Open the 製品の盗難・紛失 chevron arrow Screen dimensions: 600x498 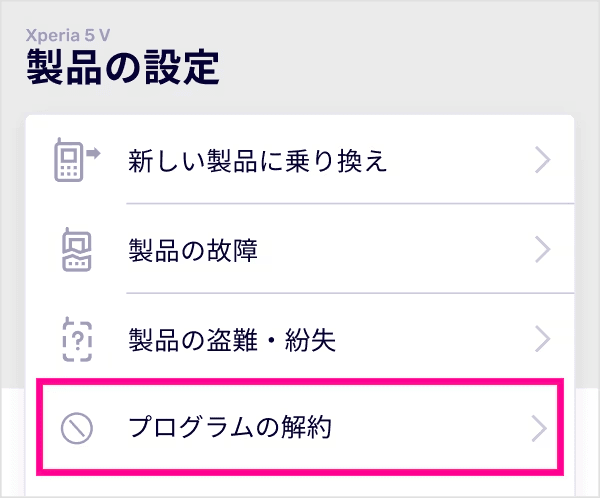coord(542,340)
